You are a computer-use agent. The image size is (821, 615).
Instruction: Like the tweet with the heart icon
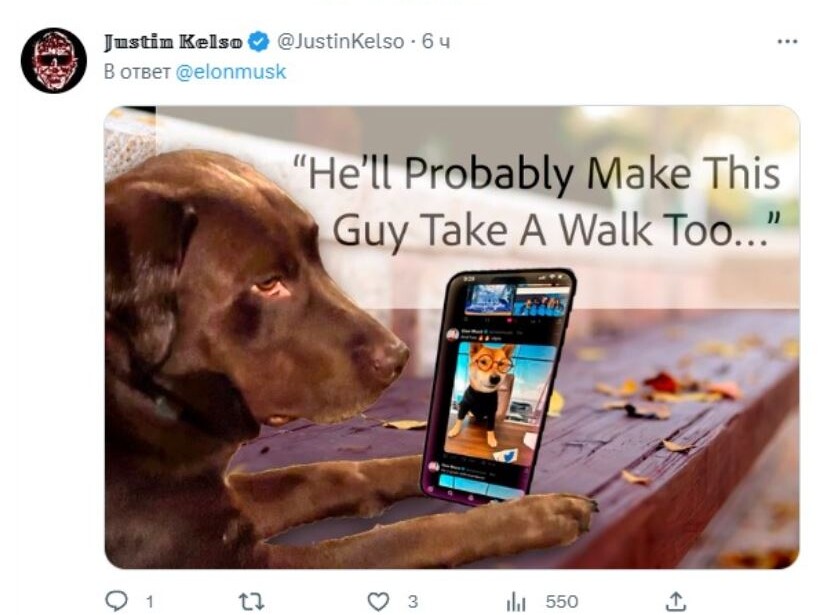377,600
